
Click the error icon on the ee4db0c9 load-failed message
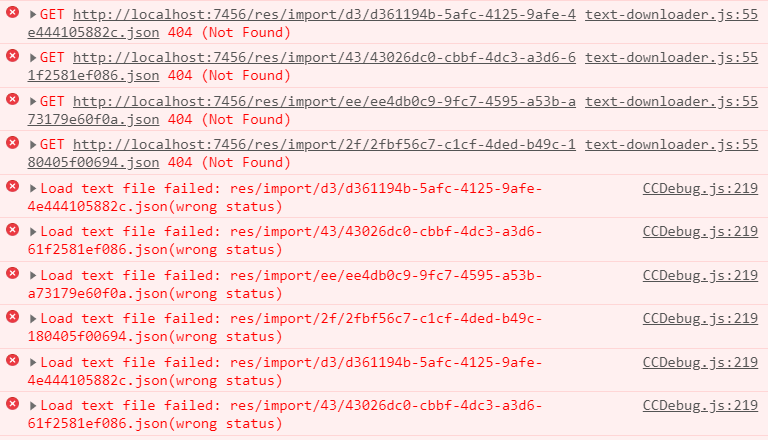pyautogui.click(x=12, y=273)
